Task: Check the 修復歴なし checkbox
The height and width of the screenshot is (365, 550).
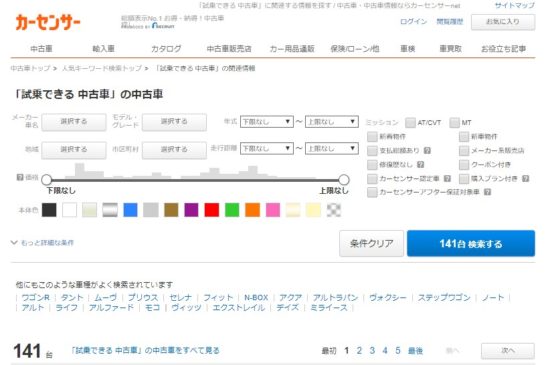Action: [372, 165]
